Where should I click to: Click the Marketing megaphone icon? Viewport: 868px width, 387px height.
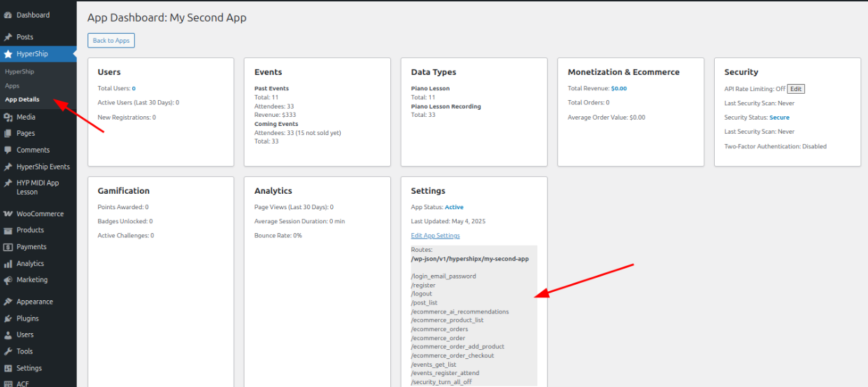8,280
